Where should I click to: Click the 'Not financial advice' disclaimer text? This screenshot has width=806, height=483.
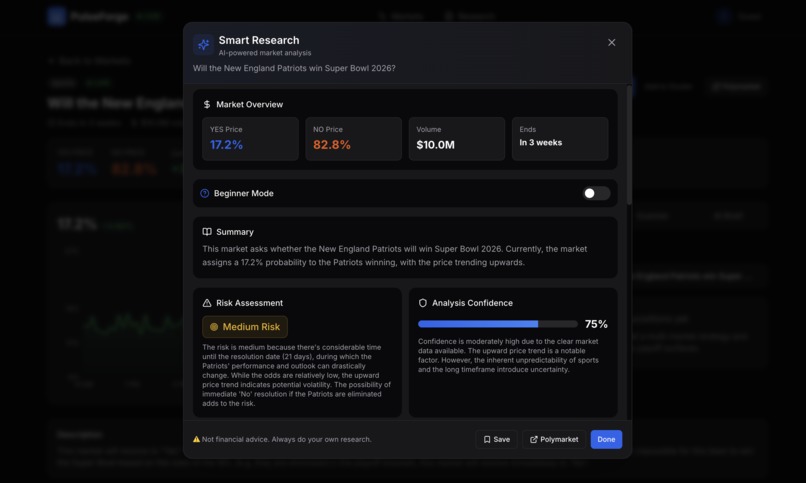[286, 439]
